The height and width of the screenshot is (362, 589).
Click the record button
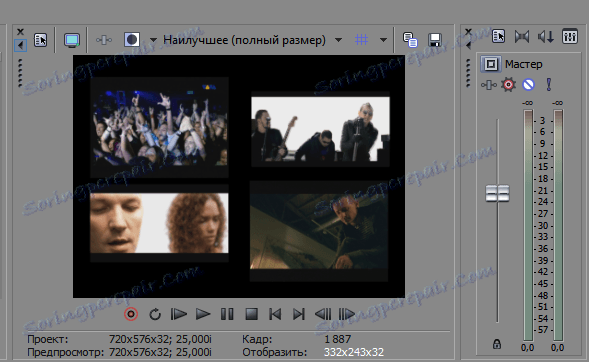(131, 314)
